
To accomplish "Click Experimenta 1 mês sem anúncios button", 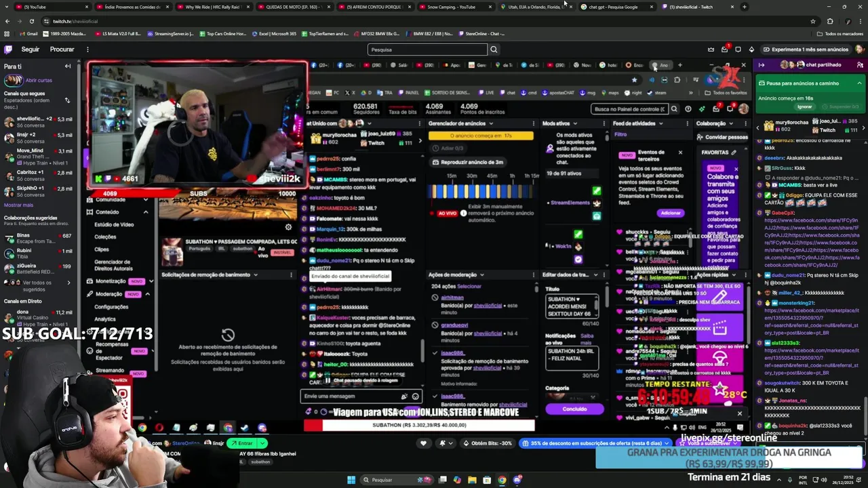I will pyautogui.click(x=805, y=49).
